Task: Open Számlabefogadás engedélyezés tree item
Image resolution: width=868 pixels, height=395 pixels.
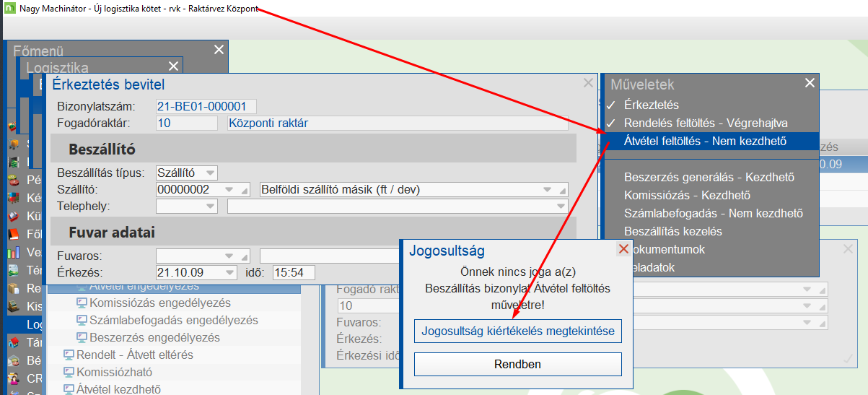Action: [173, 321]
